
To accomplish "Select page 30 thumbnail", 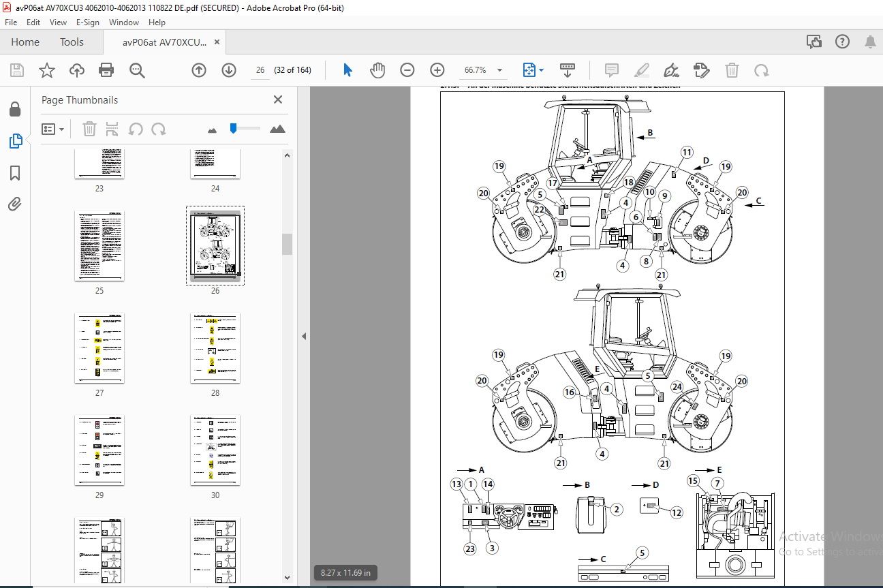I will point(215,450).
